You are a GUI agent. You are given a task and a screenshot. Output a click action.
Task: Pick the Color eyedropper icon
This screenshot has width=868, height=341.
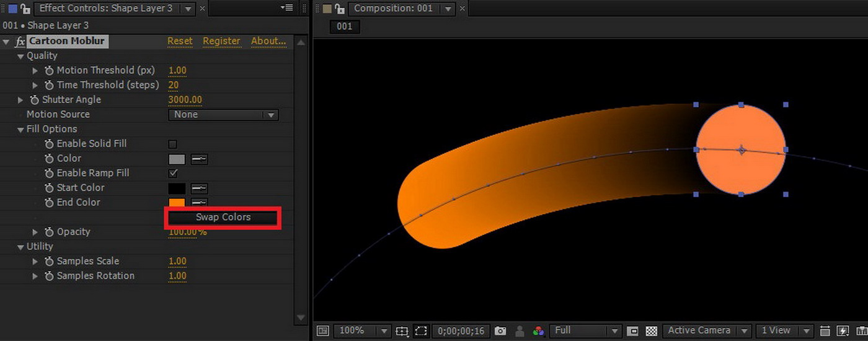pos(199,159)
